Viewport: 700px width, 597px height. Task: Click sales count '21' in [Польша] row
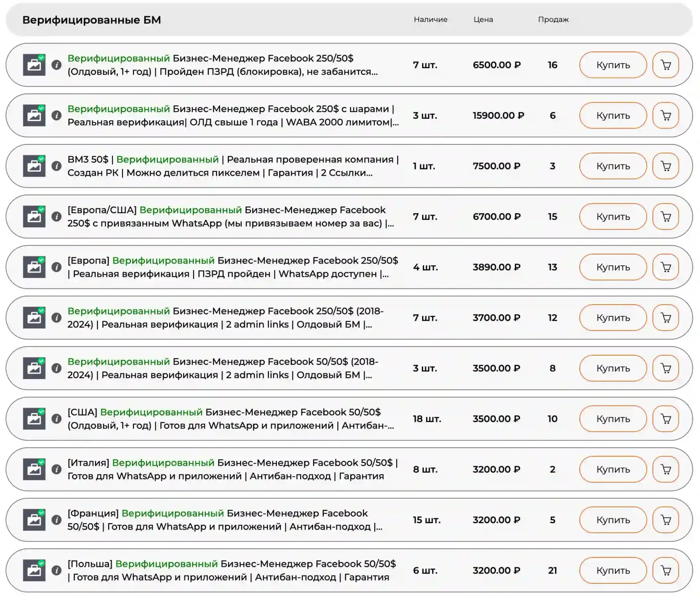click(x=553, y=571)
